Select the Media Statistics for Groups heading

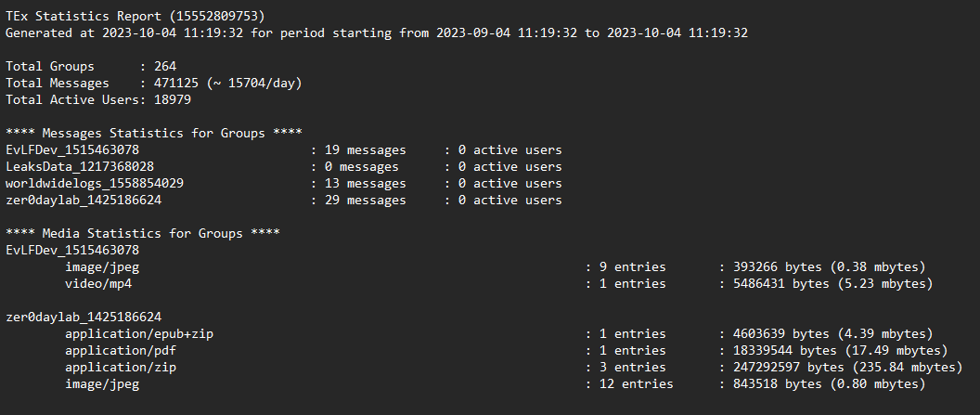(143, 234)
